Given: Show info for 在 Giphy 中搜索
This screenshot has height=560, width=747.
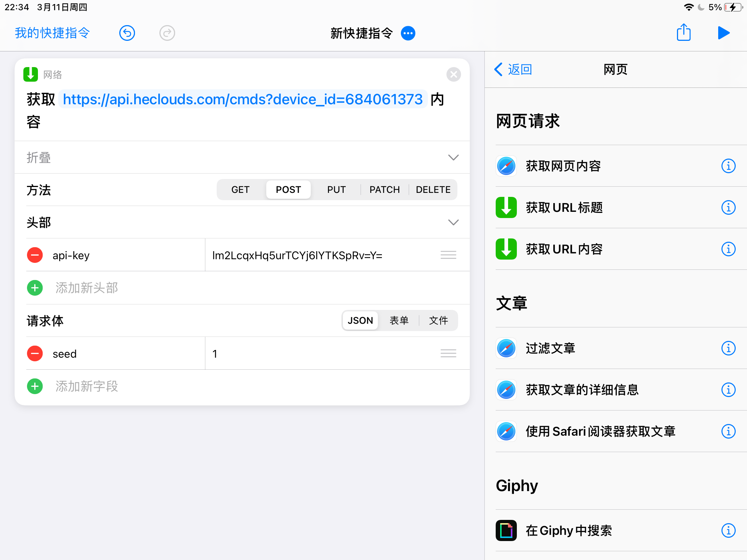Looking at the screenshot, I should point(728,530).
